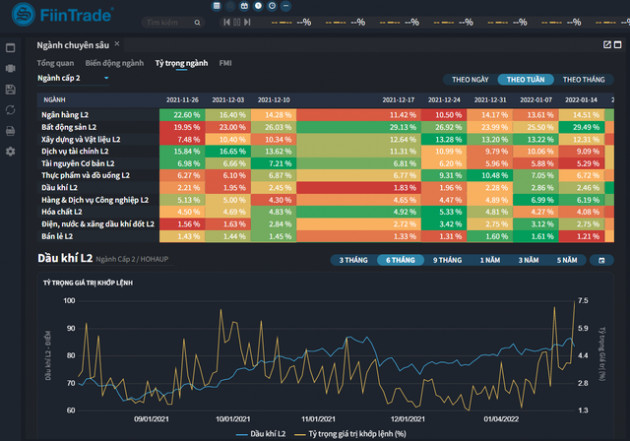Click the 1.83 % red cell for Dầu khí

359,188
